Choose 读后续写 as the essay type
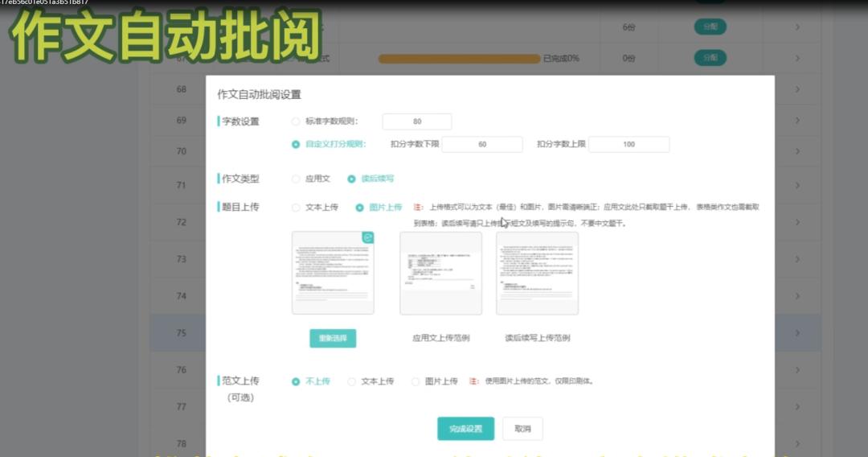This screenshot has width=868, height=457. pyautogui.click(x=351, y=179)
